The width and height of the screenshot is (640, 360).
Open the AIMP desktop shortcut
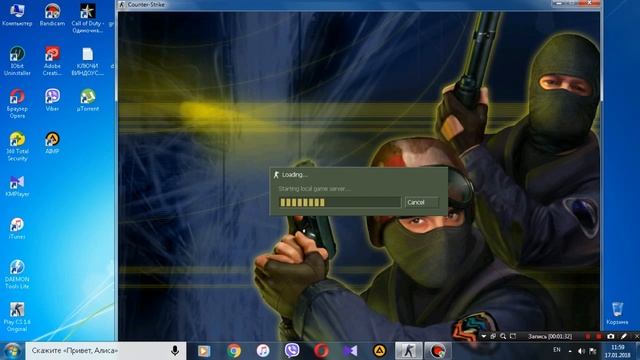52,143
